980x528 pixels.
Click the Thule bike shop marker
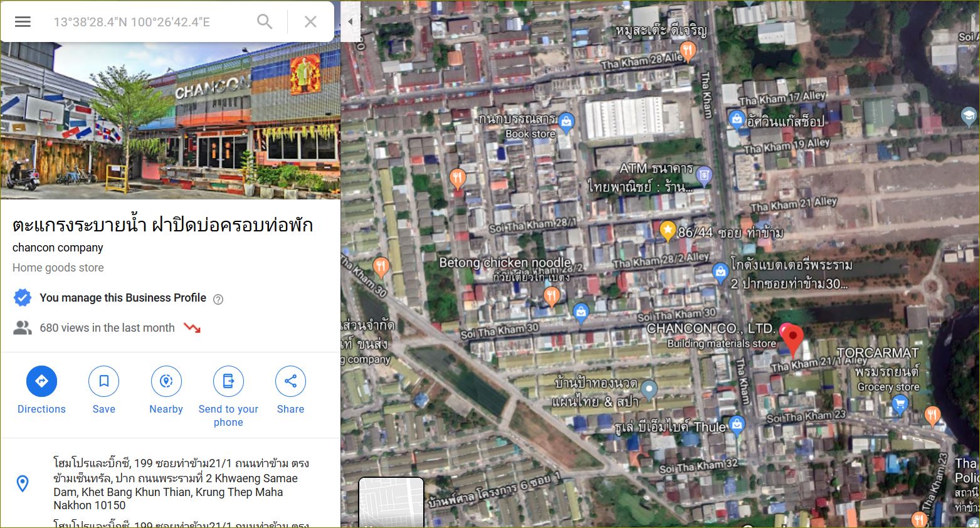pos(737,425)
